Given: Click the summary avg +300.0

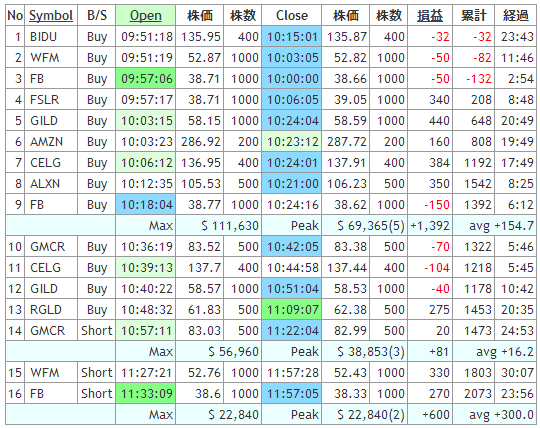Looking at the screenshot, I should click(x=501, y=414).
